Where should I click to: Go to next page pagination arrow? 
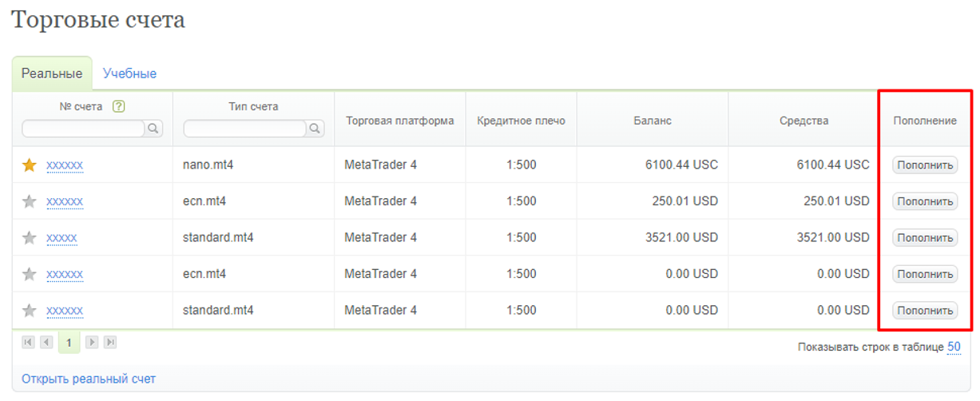click(x=92, y=343)
